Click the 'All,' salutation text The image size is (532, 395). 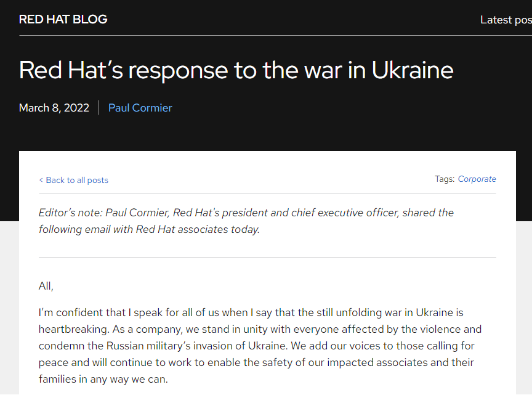pos(46,286)
